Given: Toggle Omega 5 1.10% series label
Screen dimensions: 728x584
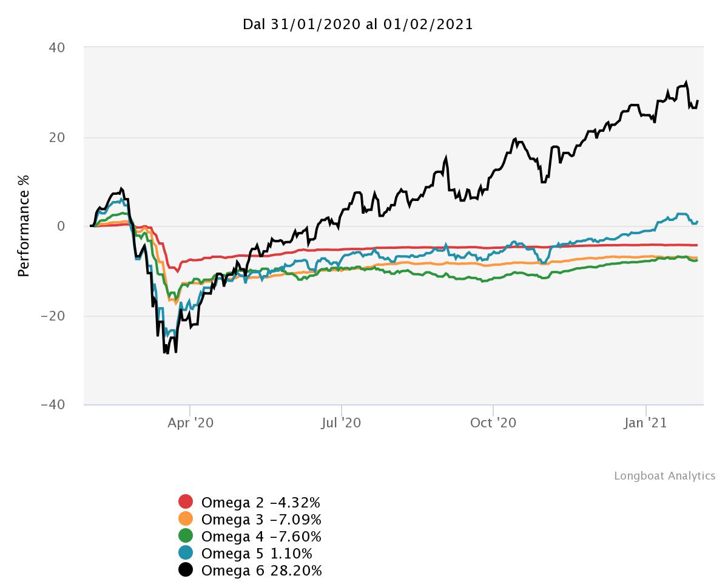Looking at the screenshot, I should coord(257,554).
